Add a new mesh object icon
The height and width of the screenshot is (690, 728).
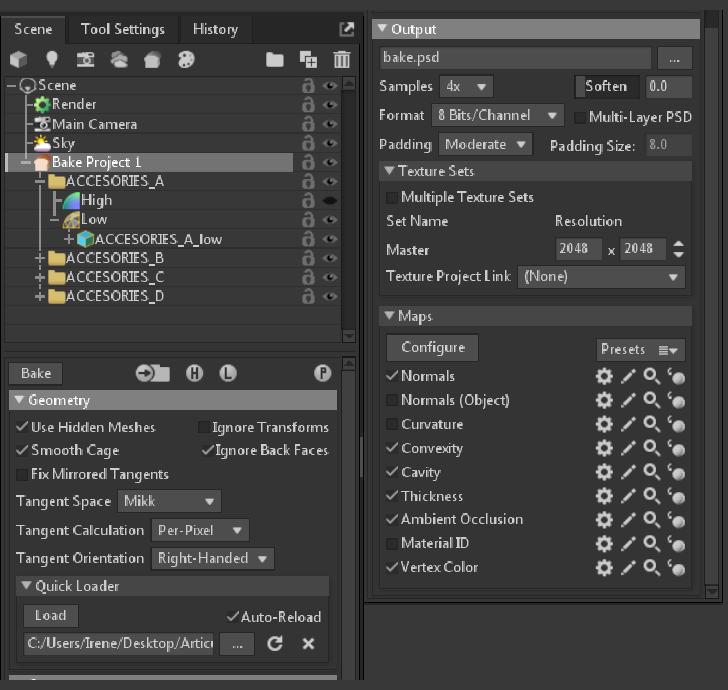pos(19,59)
